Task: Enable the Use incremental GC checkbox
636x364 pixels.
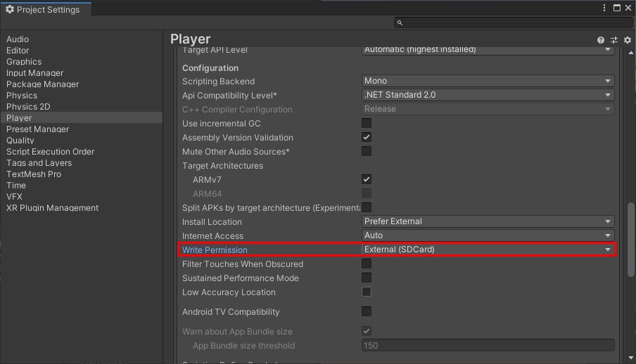Action: click(x=367, y=124)
